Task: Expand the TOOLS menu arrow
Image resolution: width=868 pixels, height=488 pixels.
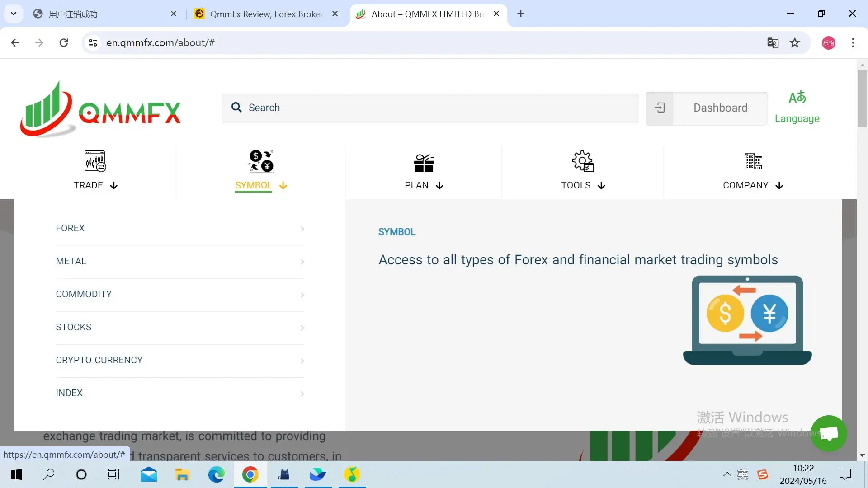Action: point(601,186)
